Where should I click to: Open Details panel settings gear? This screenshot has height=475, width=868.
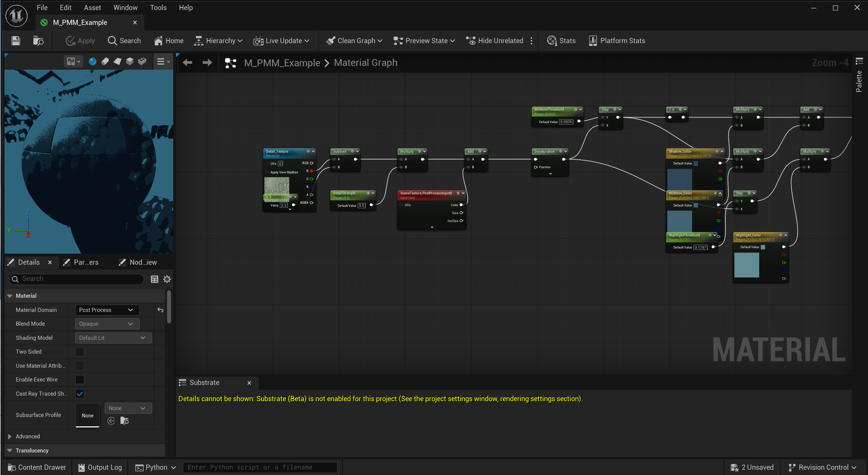click(x=167, y=279)
